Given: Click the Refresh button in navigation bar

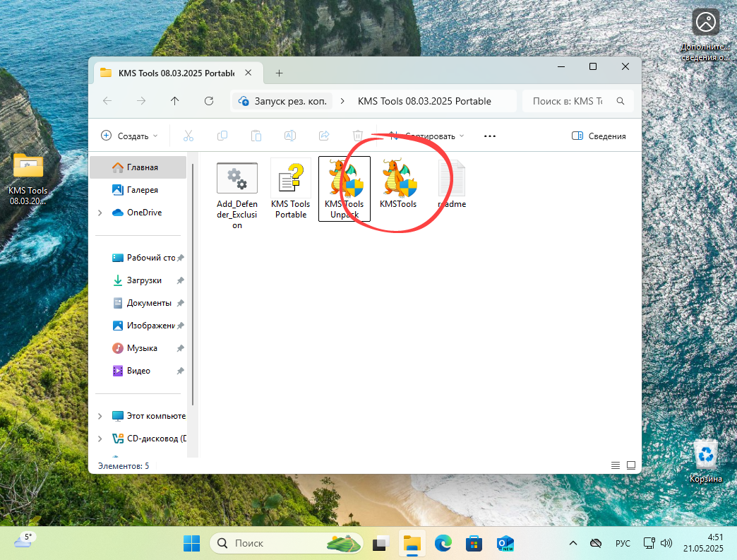Looking at the screenshot, I should pyautogui.click(x=208, y=101).
